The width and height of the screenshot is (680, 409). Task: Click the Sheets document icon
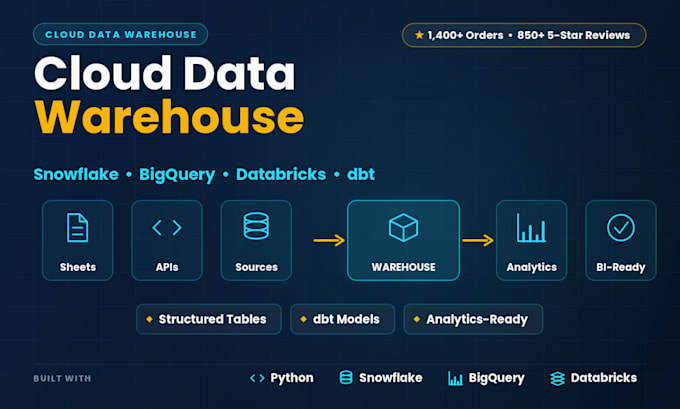coord(78,227)
